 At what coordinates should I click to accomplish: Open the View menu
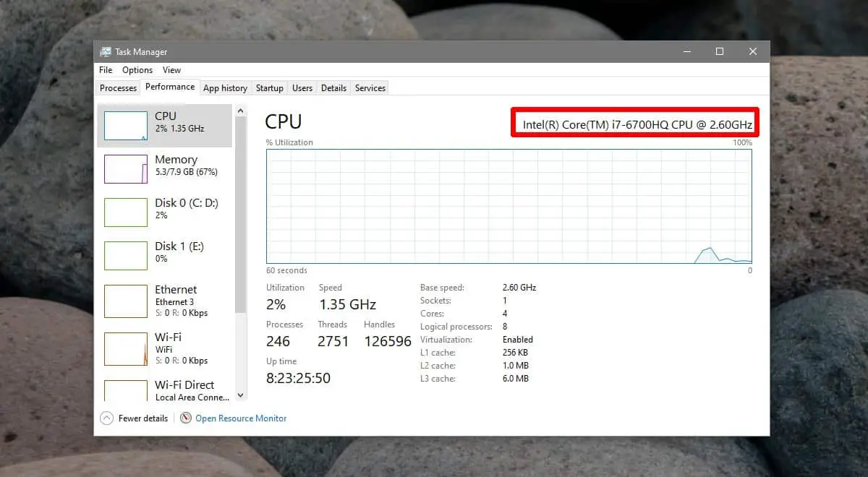pyautogui.click(x=171, y=70)
